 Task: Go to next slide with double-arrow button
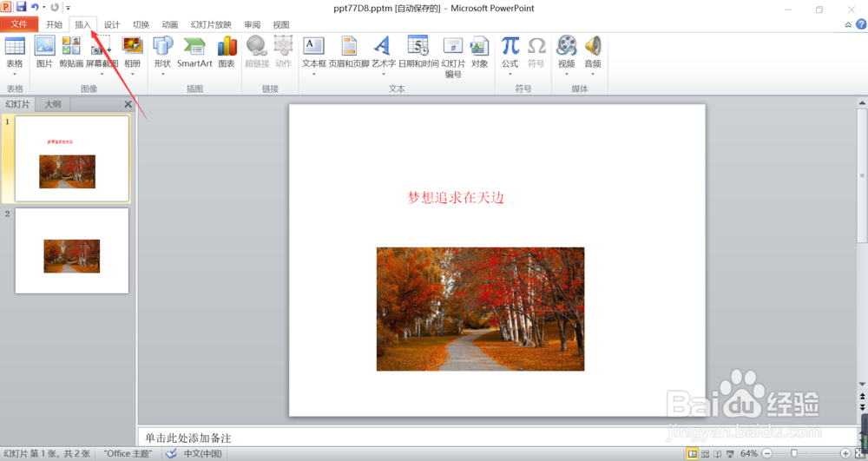tap(862, 407)
